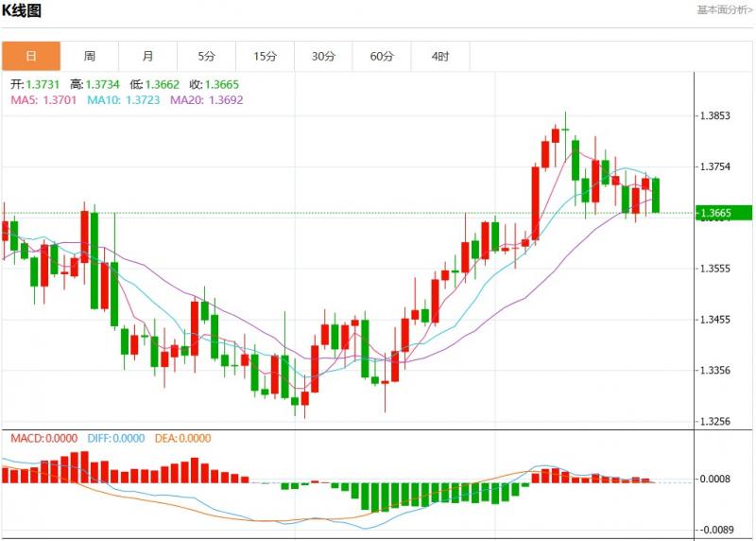Click the -0.0089 MACD axis label

(x=715, y=530)
